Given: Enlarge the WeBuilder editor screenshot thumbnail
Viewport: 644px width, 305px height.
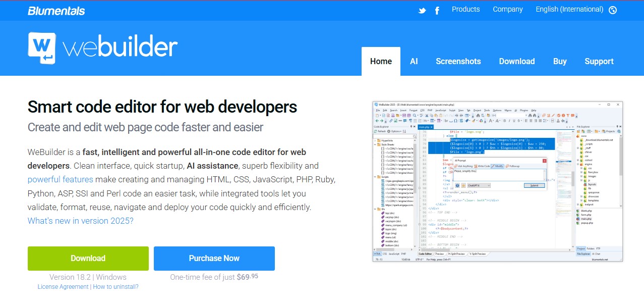Looking at the screenshot, I should (x=498, y=181).
